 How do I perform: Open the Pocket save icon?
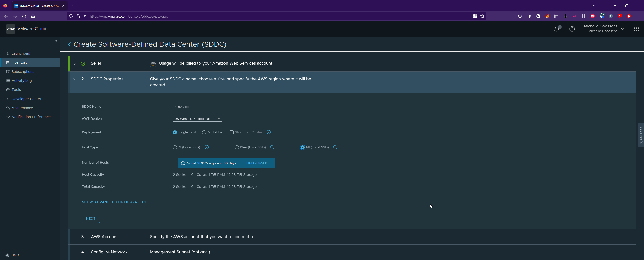pos(520,16)
